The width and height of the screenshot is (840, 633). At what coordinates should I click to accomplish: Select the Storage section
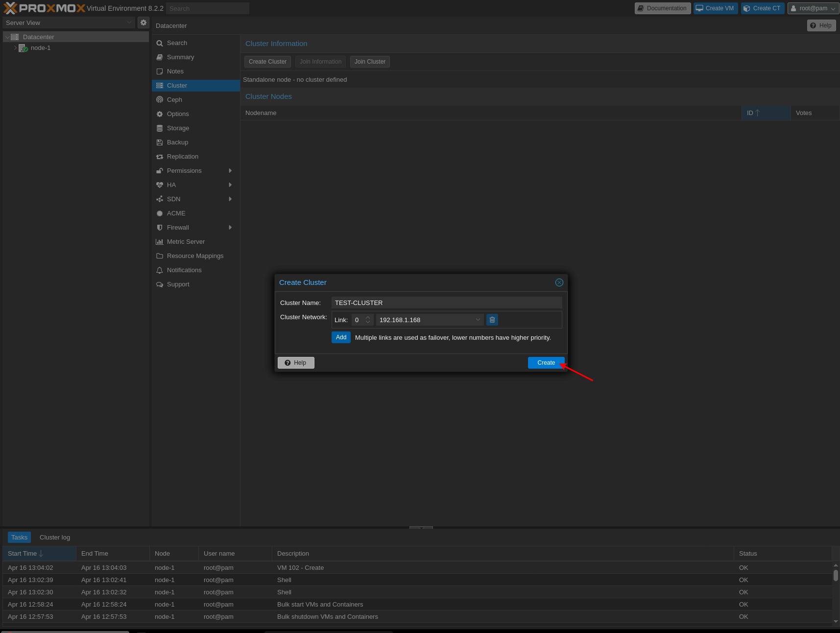[178, 128]
